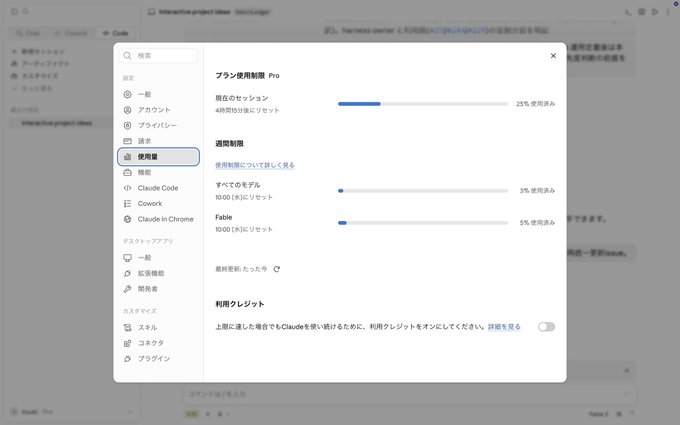Click the 5% 使用済み label
The image size is (680, 425).
(x=537, y=223)
